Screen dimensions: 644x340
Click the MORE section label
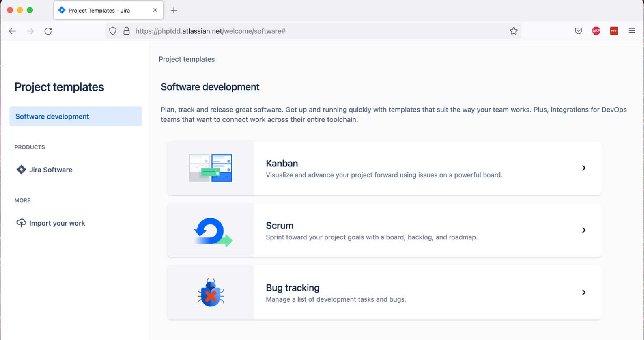coord(22,201)
